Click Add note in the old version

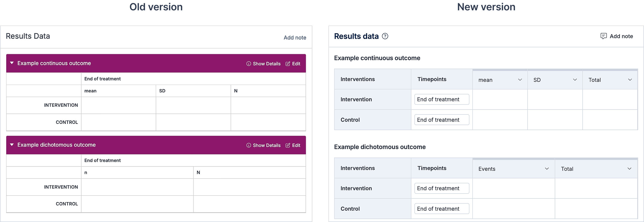click(x=295, y=38)
